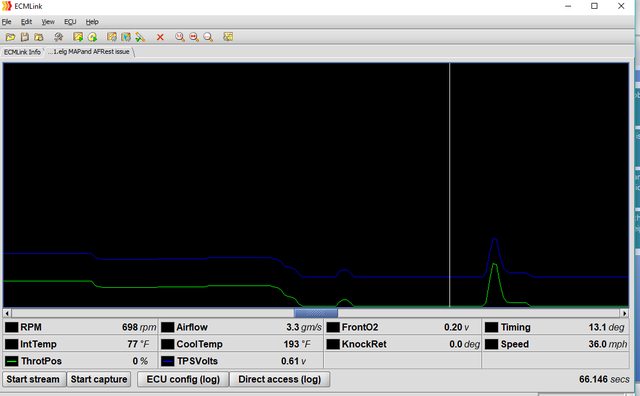Viewport: 640px width, 396px height.
Task: Open the View menu
Action: [48, 22]
